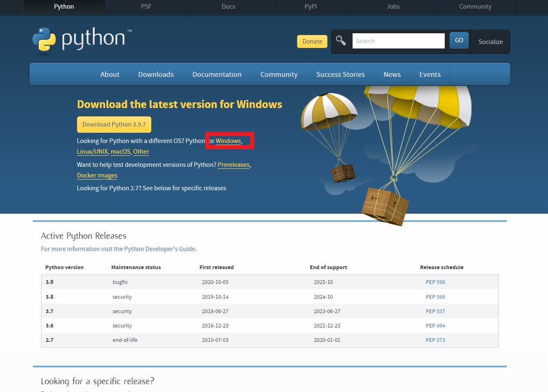Screen dimensions: 548x392
Task: Click the 3.8 version cell
Action: click(x=49, y=297)
